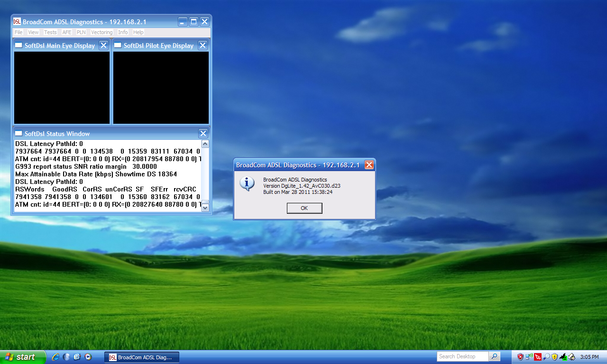The image size is (607, 364).
Task: Close the BroadCom ADSL Diagnostics version dialog
Action: coord(369,165)
